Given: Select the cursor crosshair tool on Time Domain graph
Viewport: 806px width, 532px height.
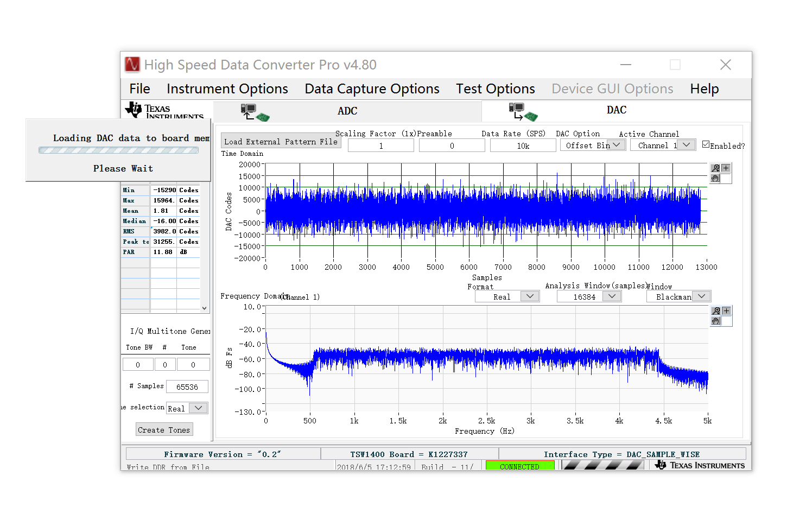Looking at the screenshot, I should [x=726, y=168].
